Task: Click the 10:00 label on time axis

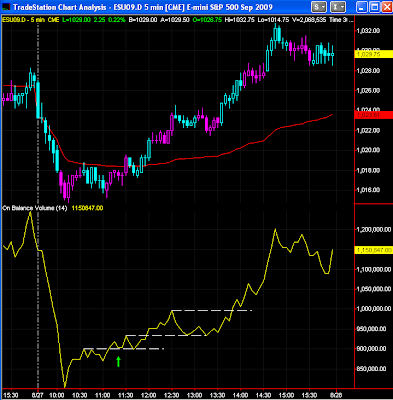Action: point(57,396)
